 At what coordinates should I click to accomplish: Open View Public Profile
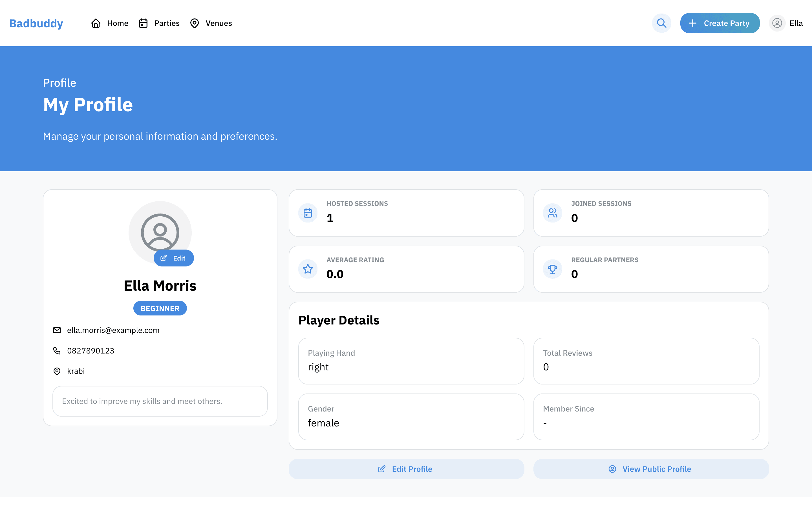(x=651, y=469)
